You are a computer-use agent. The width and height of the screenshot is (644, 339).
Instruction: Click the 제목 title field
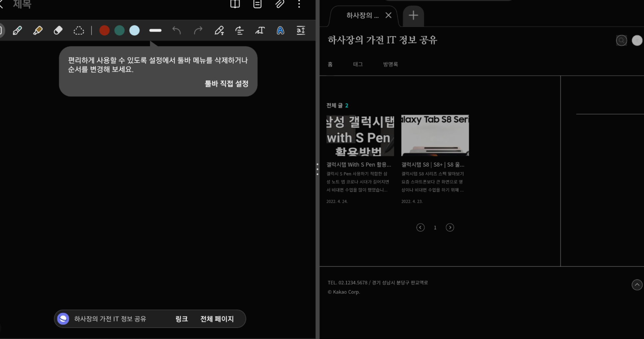[x=22, y=4]
